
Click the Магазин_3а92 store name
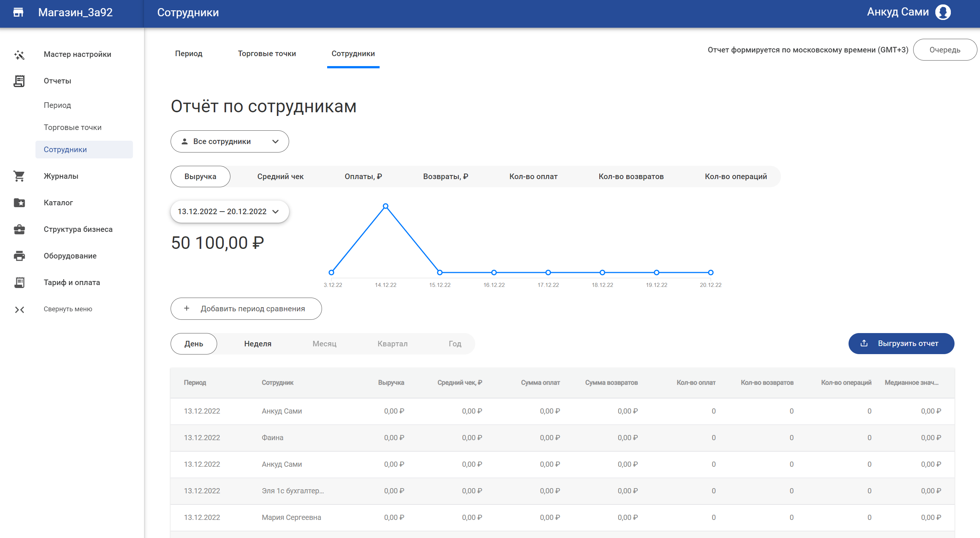click(75, 12)
